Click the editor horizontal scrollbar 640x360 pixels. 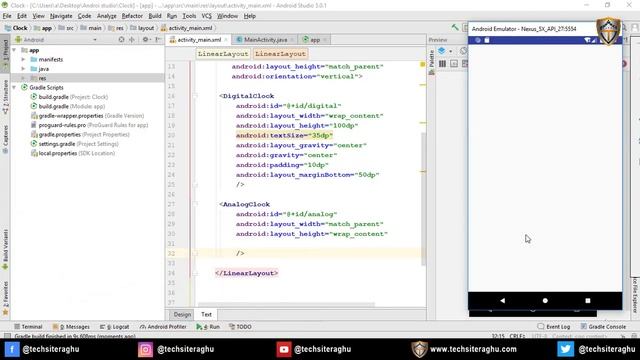[x=286, y=304]
